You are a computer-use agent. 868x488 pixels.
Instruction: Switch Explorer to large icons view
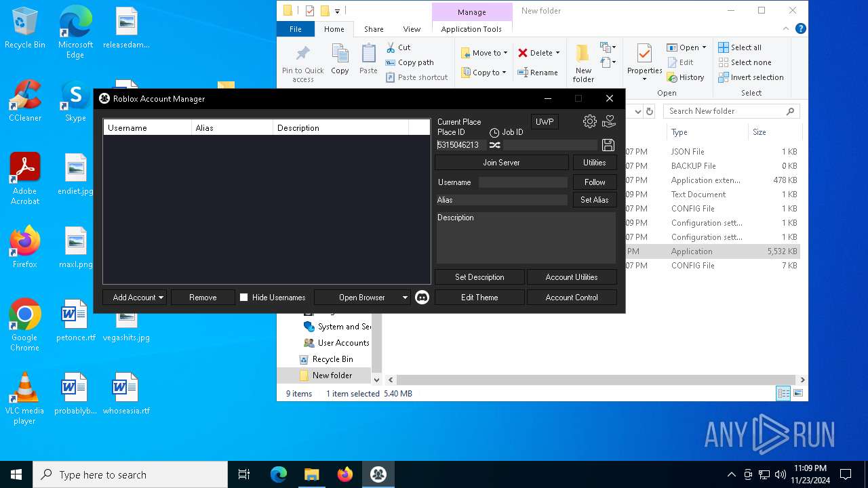pyautogui.click(x=798, y=393)
